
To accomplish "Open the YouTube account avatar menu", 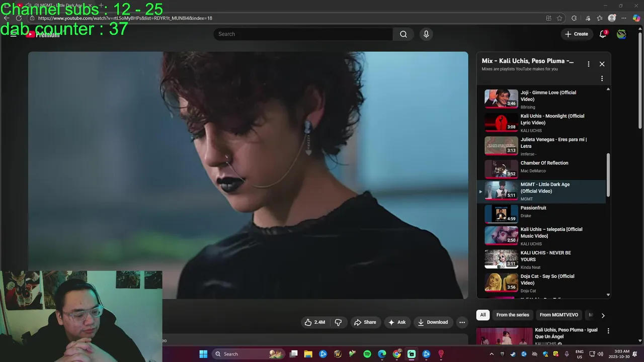I will click(622, 34).
